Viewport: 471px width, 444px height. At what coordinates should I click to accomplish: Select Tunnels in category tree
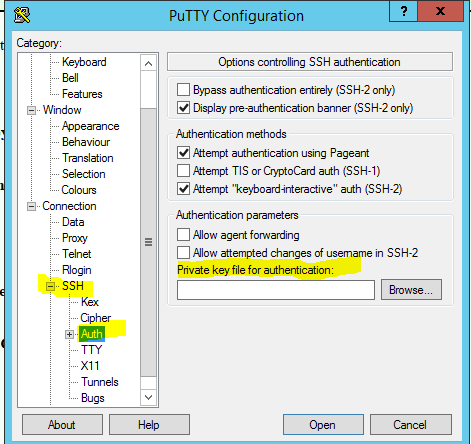click(100, 382)
